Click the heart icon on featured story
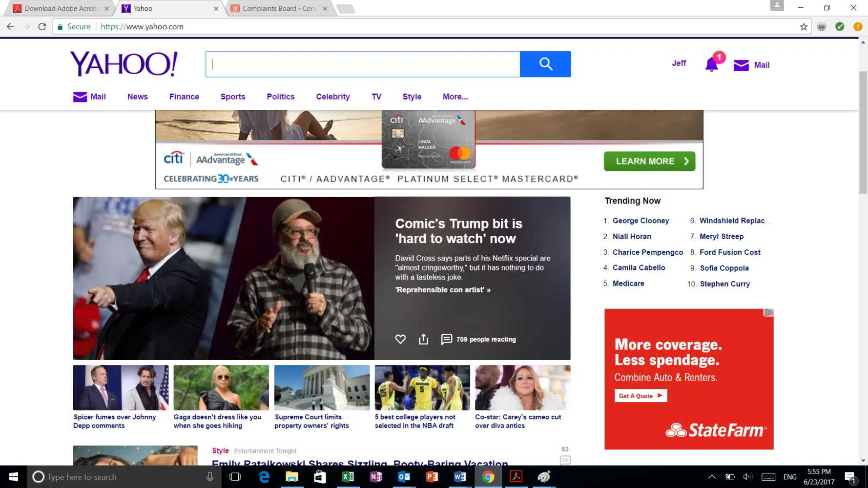868x488 pixels. (x=400, y=339)
